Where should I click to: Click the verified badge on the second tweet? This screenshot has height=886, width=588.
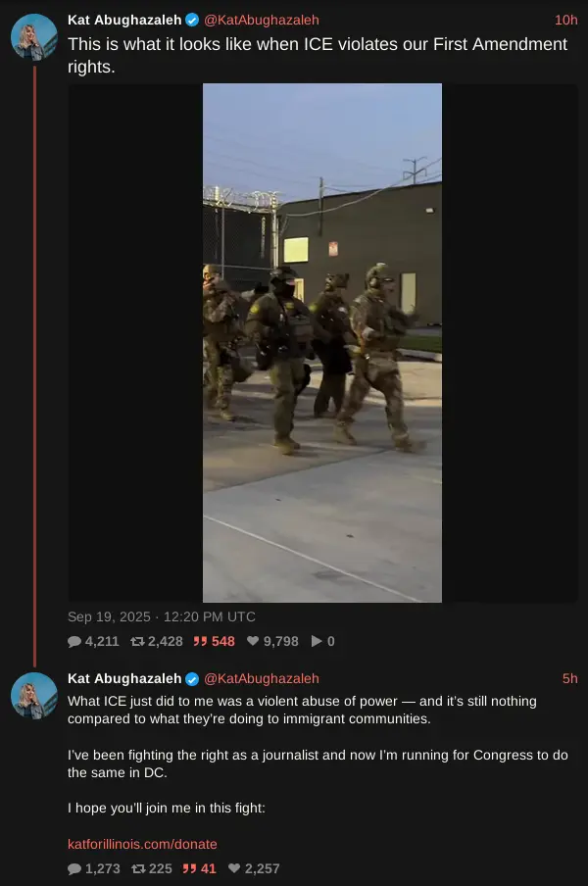coord(192,679)
